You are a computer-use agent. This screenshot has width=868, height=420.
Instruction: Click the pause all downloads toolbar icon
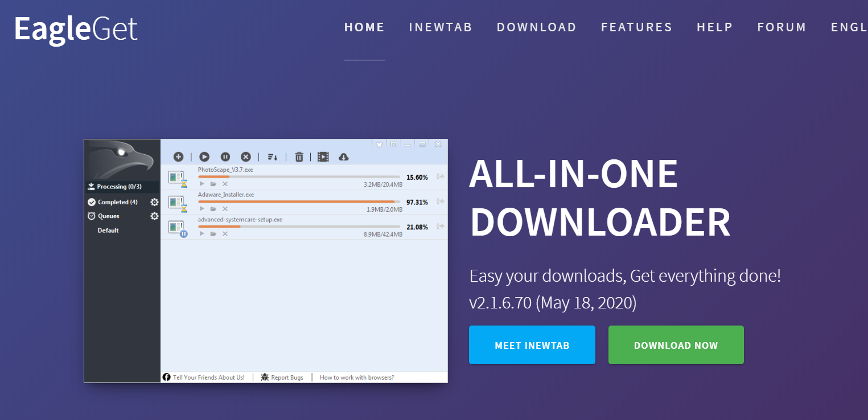coord(225,157)
